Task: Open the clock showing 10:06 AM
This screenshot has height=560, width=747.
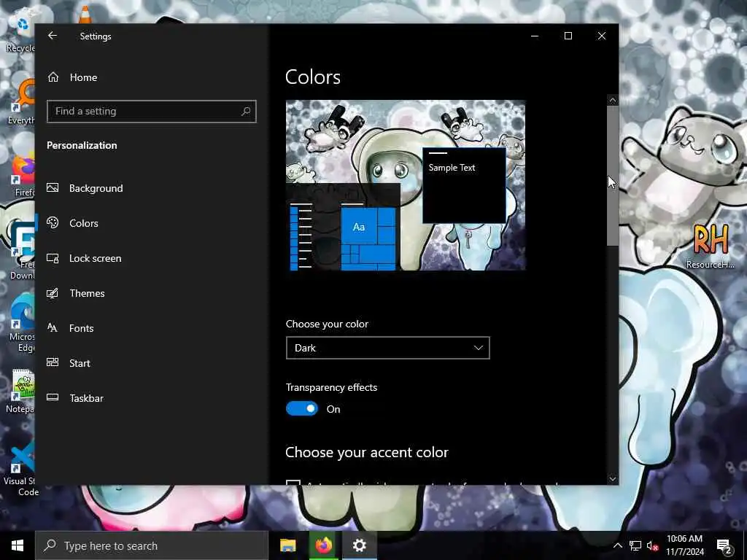Action: [x=684, y=545]
